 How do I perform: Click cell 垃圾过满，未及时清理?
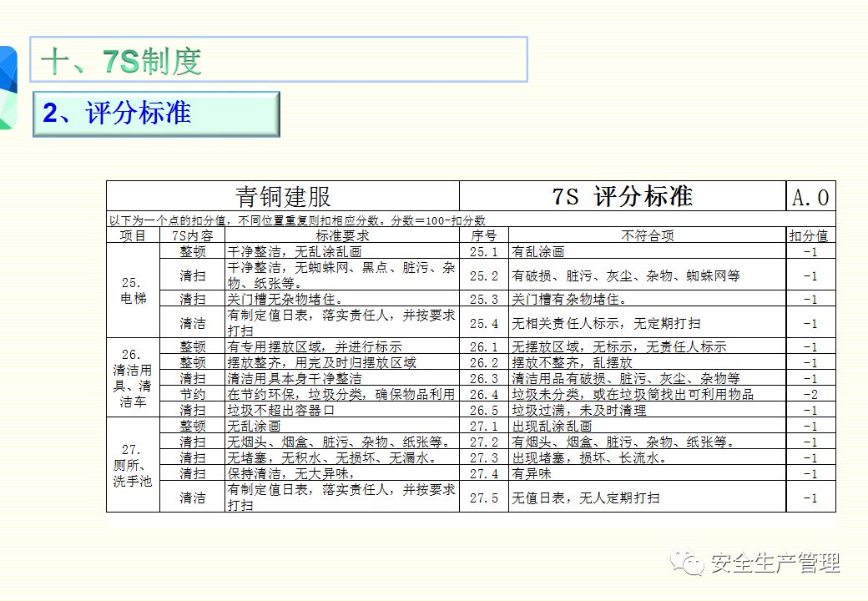647,410
